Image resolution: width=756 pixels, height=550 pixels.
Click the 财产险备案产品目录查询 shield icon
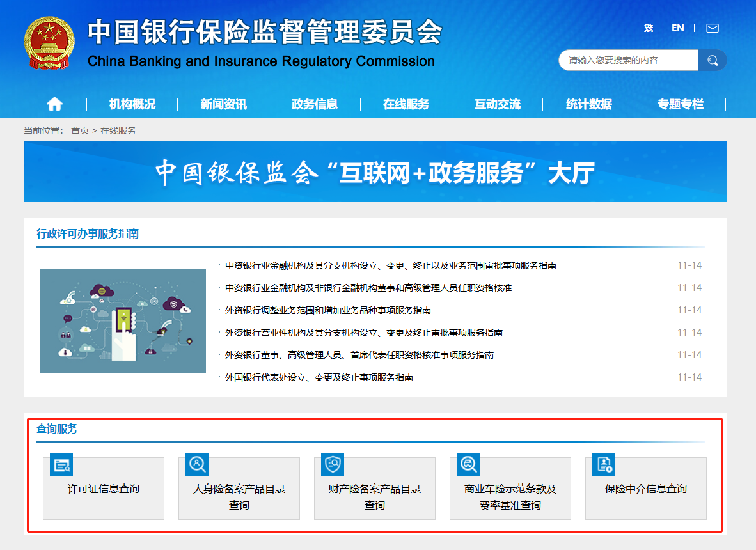click(333, 465)
